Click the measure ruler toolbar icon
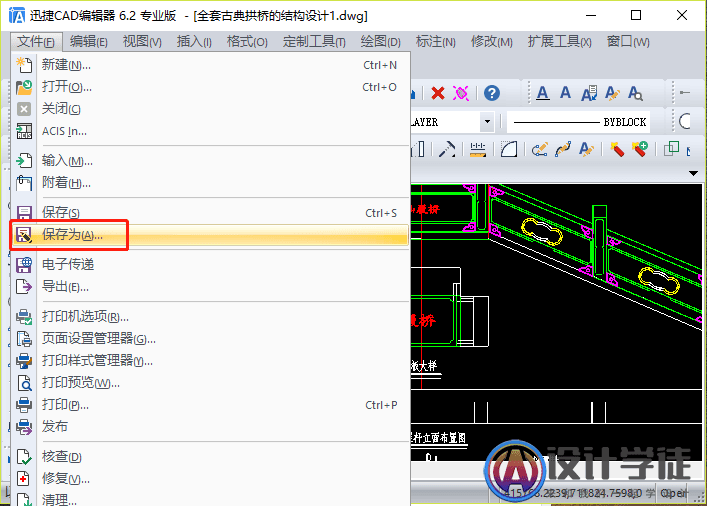707x506 pixels. point(477,149)
